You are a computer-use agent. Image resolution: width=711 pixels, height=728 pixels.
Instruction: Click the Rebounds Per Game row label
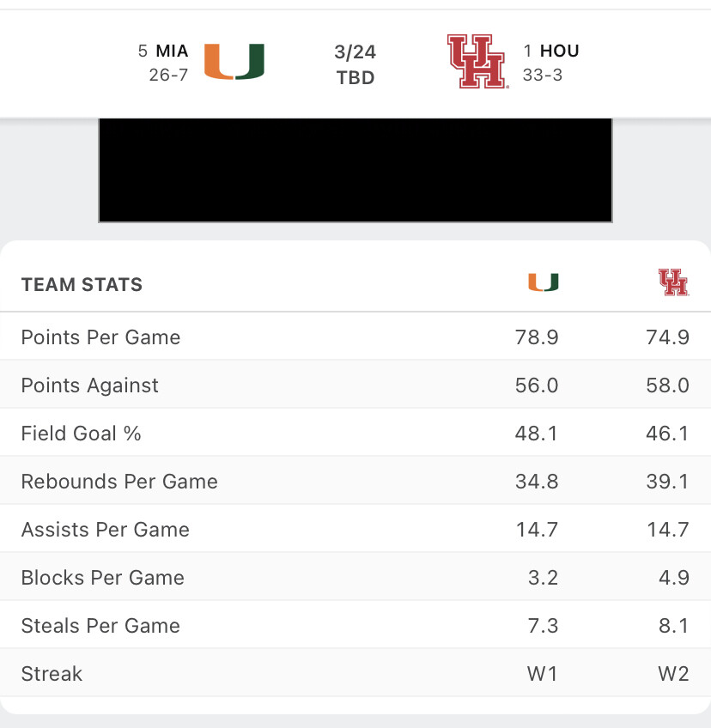coord(119,482)
